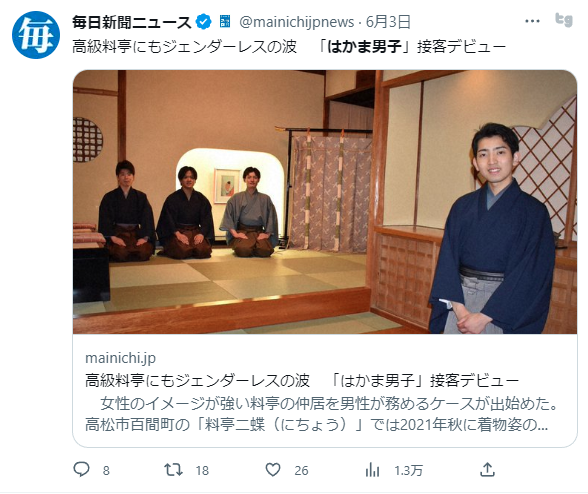Open the 6月3日 tweet timestamp

tap(388, 22)
